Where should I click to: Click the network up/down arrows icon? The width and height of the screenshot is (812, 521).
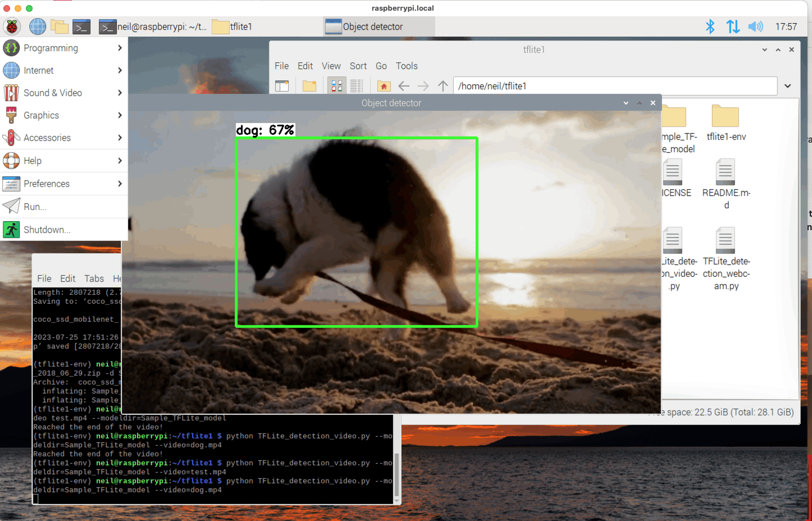click(733, 26)
